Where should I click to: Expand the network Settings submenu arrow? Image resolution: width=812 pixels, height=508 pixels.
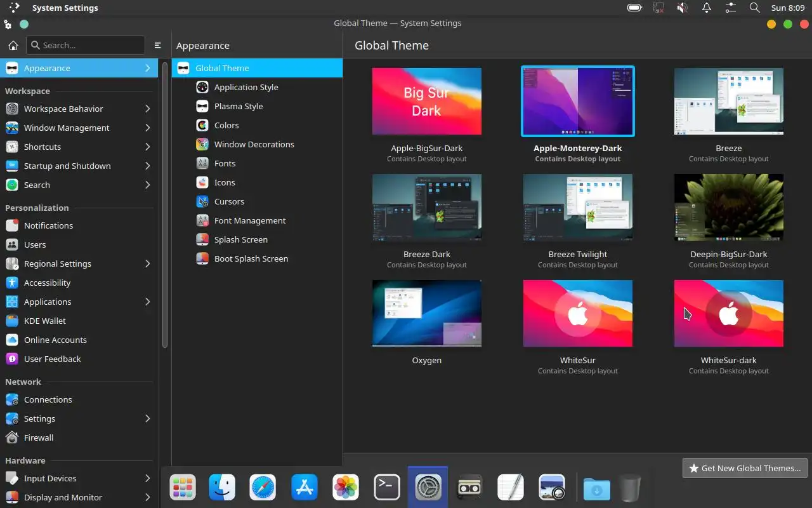pyautogui.click(x=147, y=418)
